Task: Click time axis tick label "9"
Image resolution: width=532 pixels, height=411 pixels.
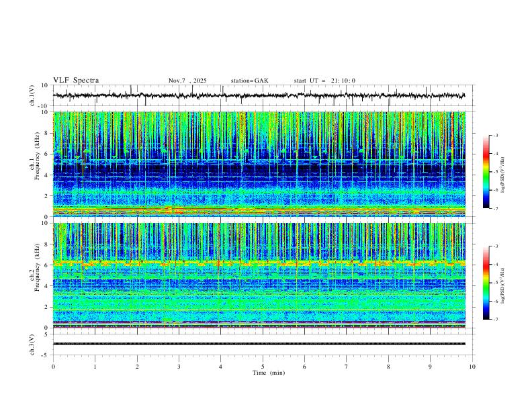Action: (x=430, y=367)
